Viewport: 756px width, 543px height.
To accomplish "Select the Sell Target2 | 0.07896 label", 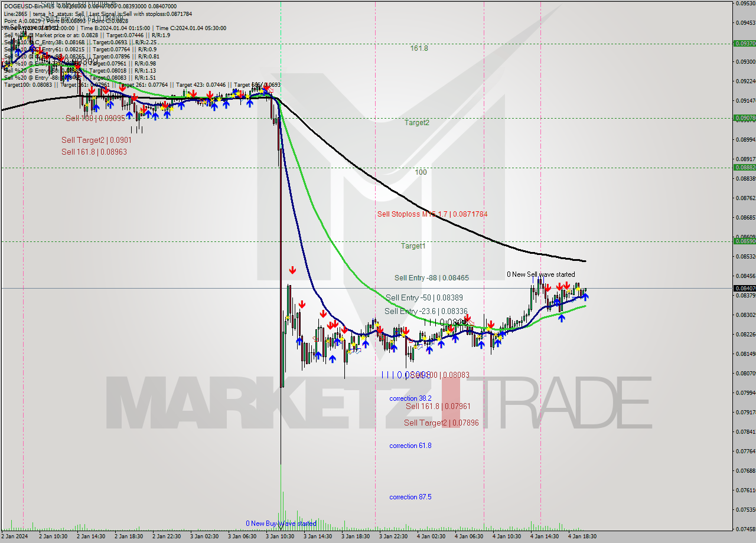I will click(441, 423).
